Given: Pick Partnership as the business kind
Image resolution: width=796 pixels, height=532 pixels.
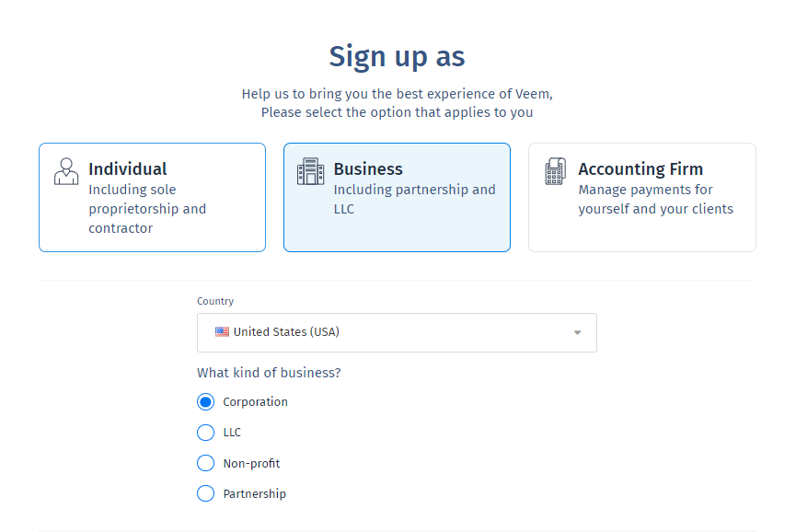Looking at the screenshot, I should [205, 493].
